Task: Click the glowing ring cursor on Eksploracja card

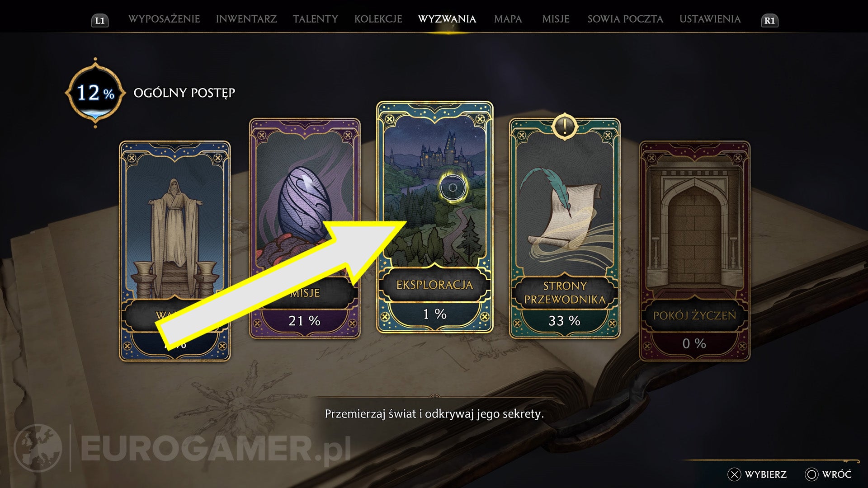Action: (x=453, y=187)
